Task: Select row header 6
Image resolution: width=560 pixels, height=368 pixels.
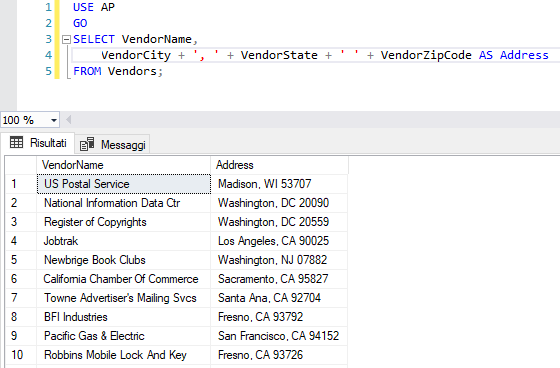Action: 21,279
